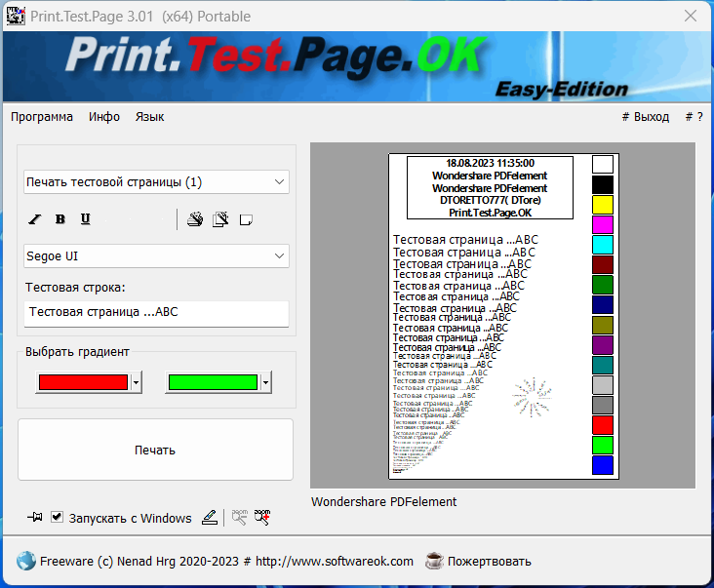Click the yellow swatch in preview page

pyautogui.click(x=603, y=205)
